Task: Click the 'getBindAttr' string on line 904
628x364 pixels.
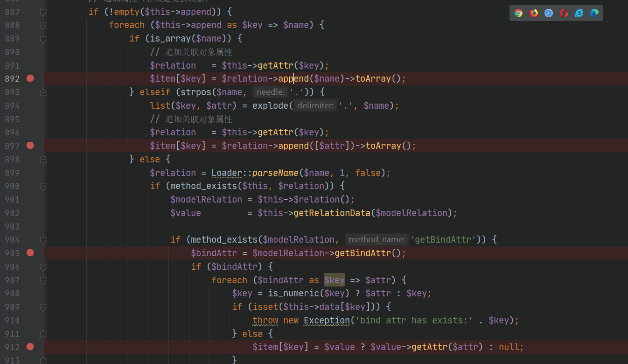Action: [x=442, y=240]
